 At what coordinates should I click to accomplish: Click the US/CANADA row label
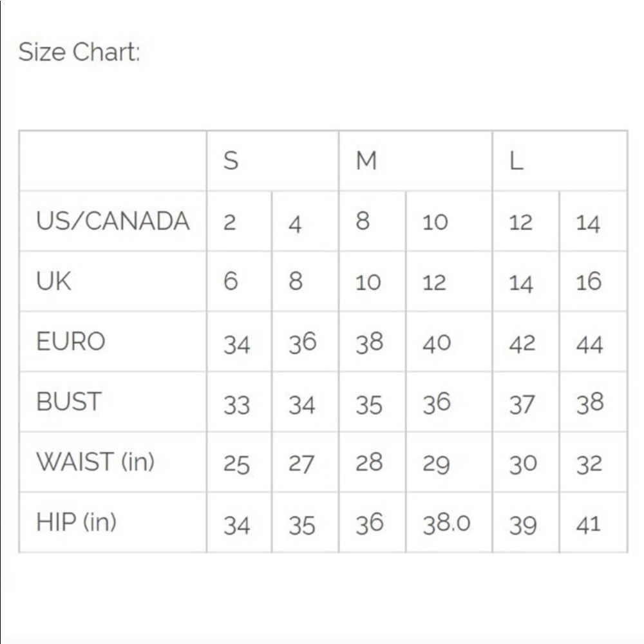pyautogui.click(x=113, y=221)
